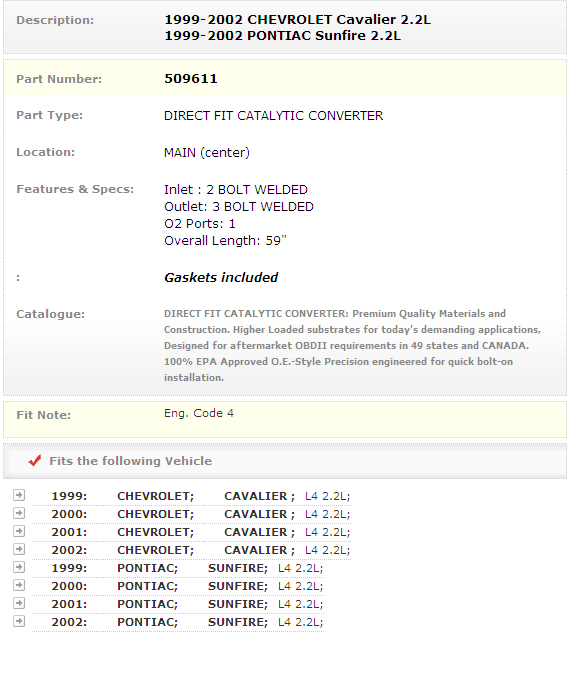Image resolution: width=570 pixels, height=676 pixels.
Task: Click the red checkmark icon
Action: pyautogui.click(x=35, y=460)
